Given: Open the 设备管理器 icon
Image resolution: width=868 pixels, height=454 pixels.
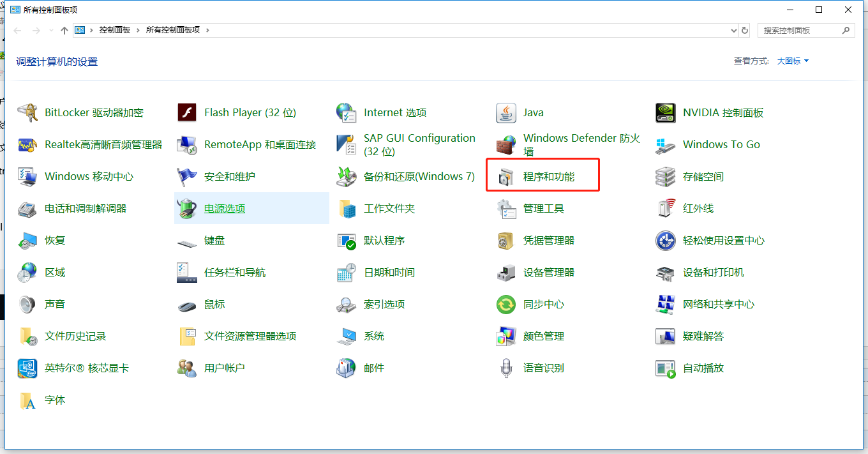Looking at the screenshot, I should point(506,273).
